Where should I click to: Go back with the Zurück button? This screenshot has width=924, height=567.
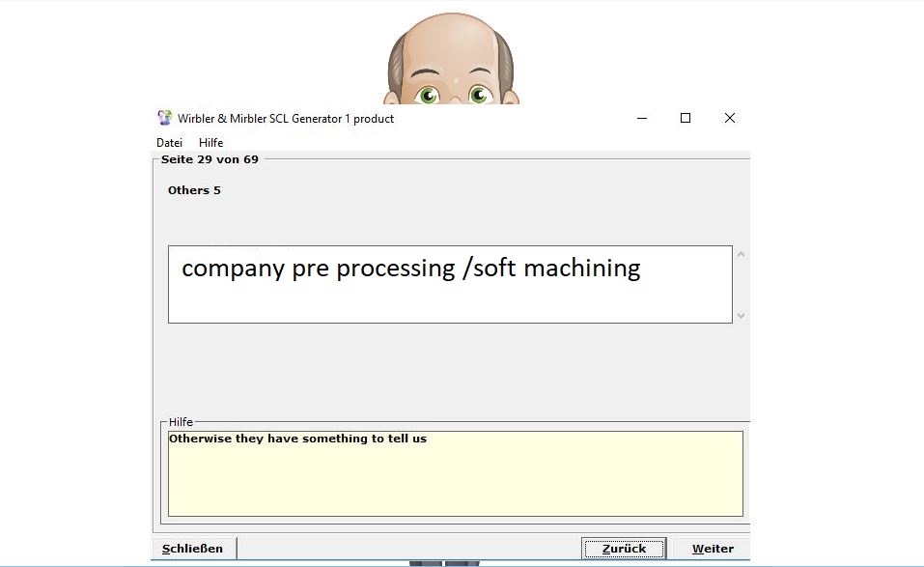624,549
